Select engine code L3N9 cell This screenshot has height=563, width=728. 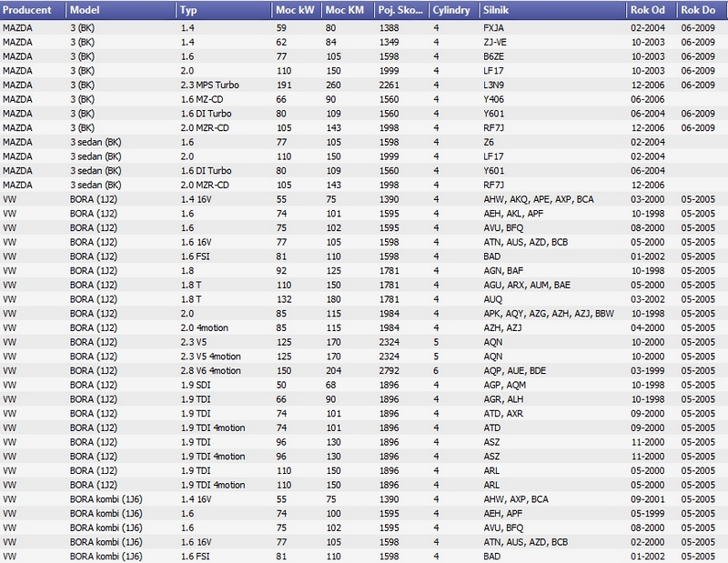[493, 85]
